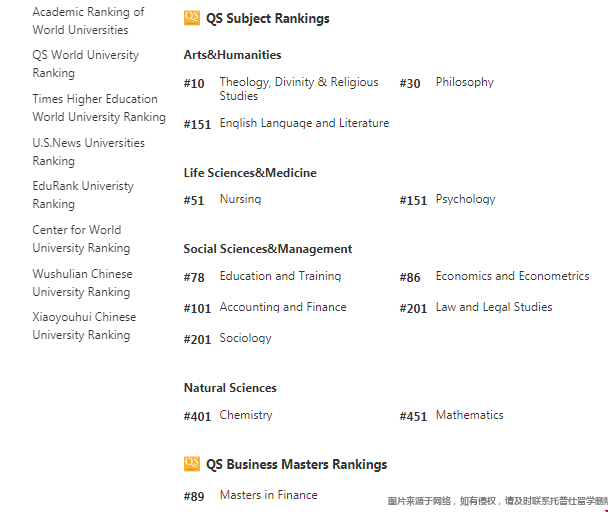Open the Psychology ranking link

[x=465, y=199]
